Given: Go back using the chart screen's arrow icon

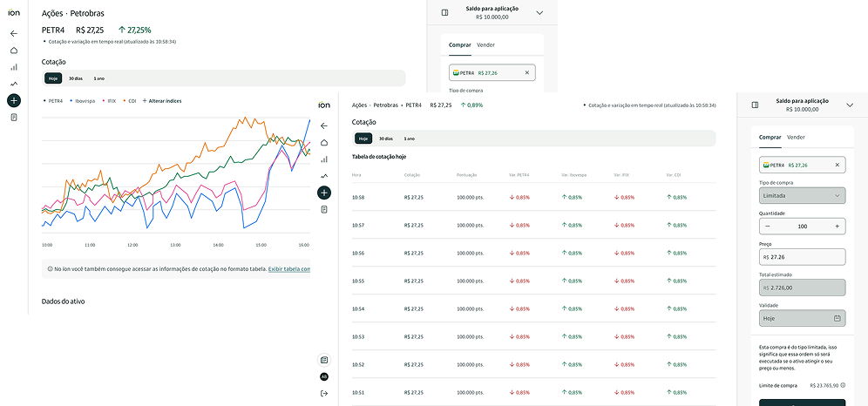Looking at the screenshot, I should pos(14,33).
